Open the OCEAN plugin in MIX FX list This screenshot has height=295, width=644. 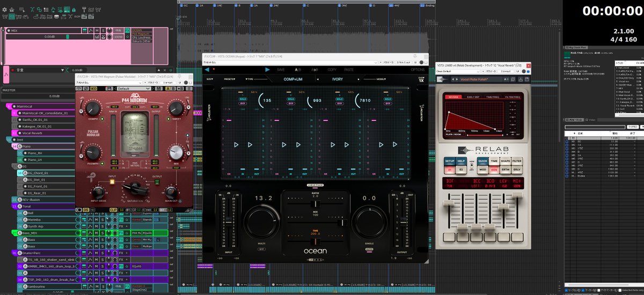point(142,30)
